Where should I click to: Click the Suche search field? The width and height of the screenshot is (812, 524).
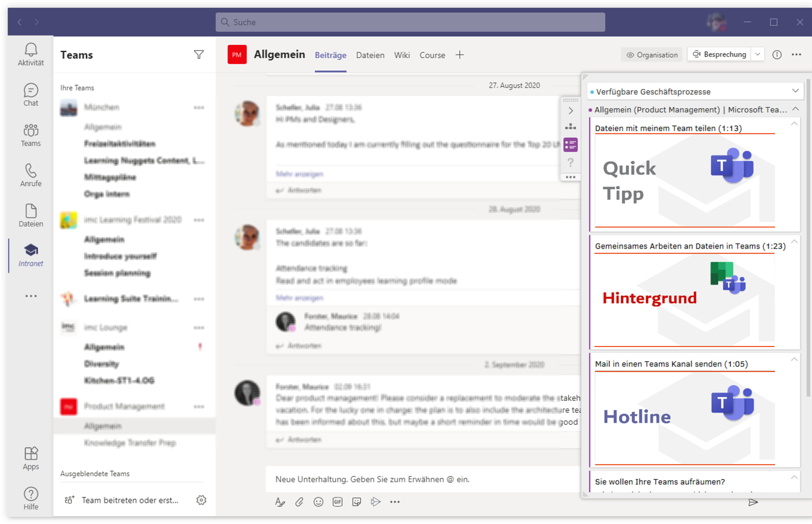point(410,22)
